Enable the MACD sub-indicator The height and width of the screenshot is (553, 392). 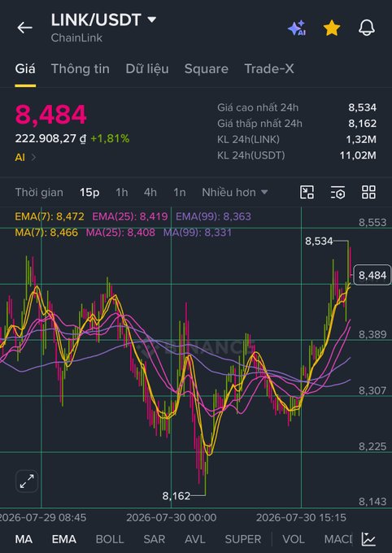[338, 539]
